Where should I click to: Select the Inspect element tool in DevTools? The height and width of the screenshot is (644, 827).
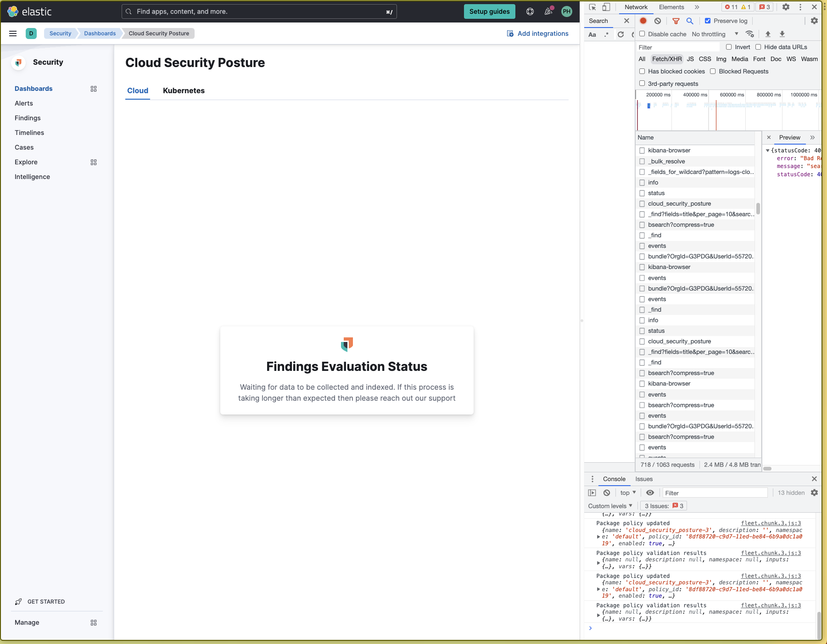point(592,7)
